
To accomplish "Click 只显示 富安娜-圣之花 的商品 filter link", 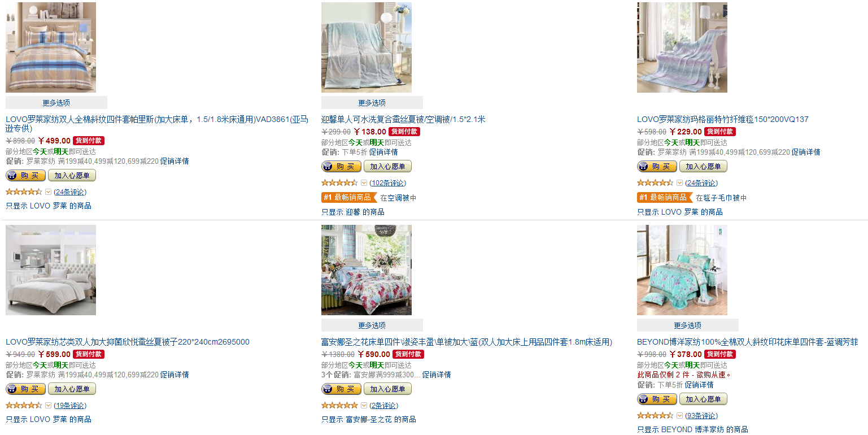I will click(x=369, y=419).
